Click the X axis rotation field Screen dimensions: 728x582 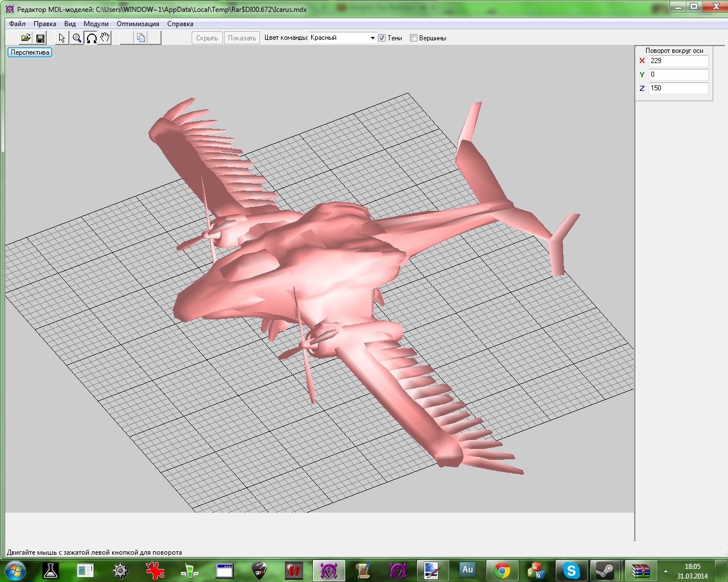[678, 61]
